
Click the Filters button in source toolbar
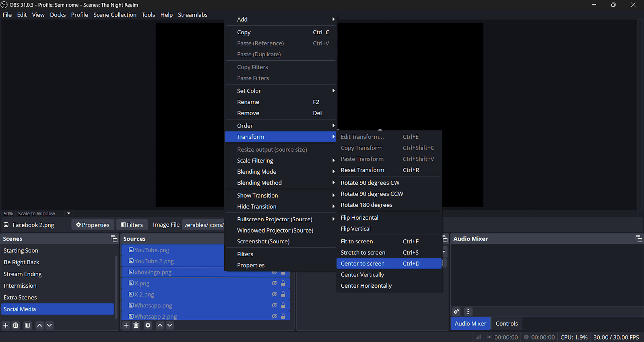132,225
